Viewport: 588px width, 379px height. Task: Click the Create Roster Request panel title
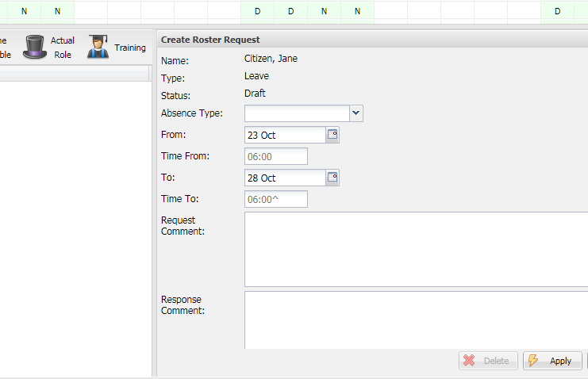pos(210,40)
